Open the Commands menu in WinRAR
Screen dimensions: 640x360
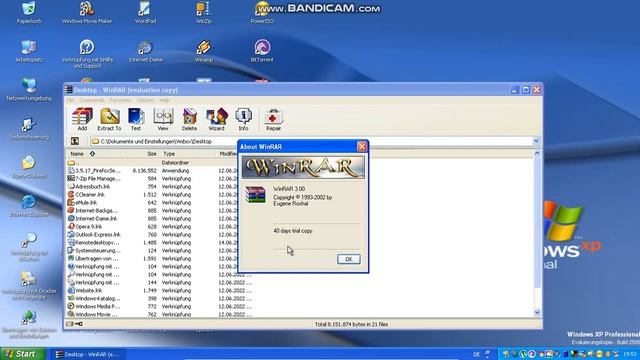coord(92,100)
